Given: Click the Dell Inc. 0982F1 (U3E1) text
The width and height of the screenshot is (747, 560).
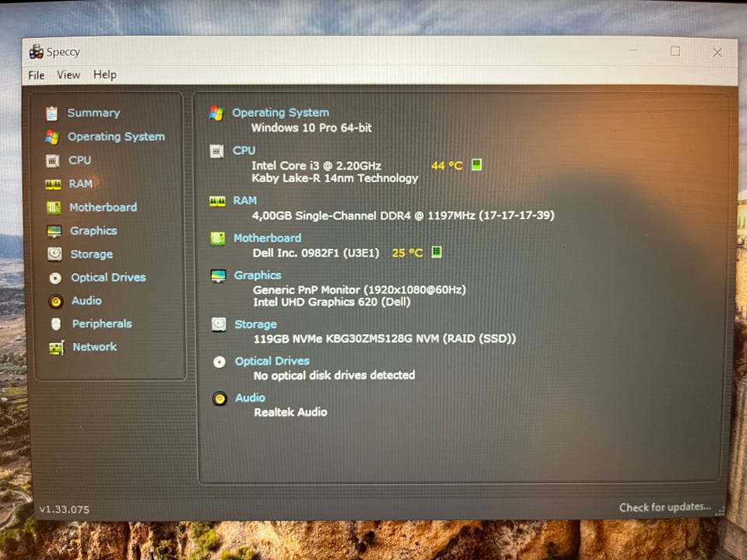Looking at the screenshot, I should pyautogui.click(x=316, y=253).
